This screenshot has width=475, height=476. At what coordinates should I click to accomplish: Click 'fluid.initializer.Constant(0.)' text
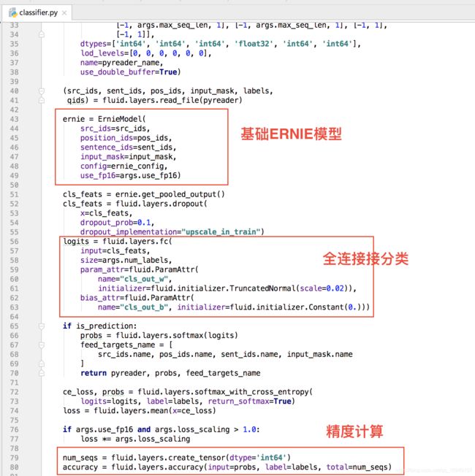pos(295,307)
